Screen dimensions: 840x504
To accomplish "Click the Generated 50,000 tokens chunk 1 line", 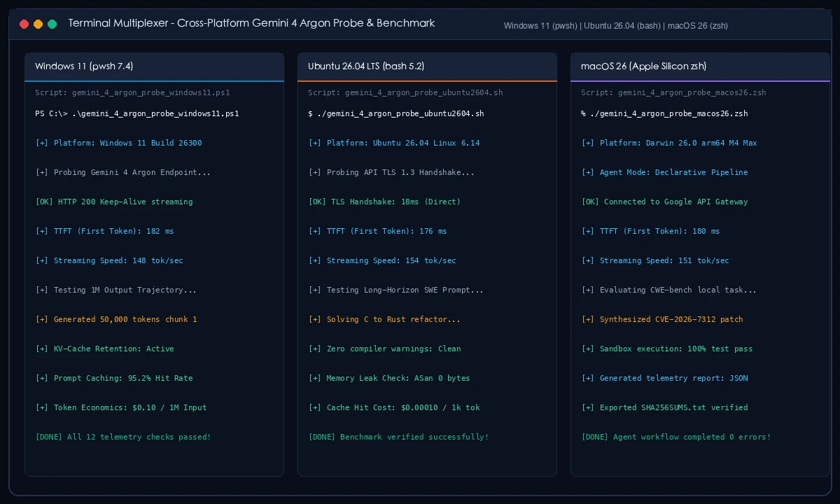I will [116, 319].
